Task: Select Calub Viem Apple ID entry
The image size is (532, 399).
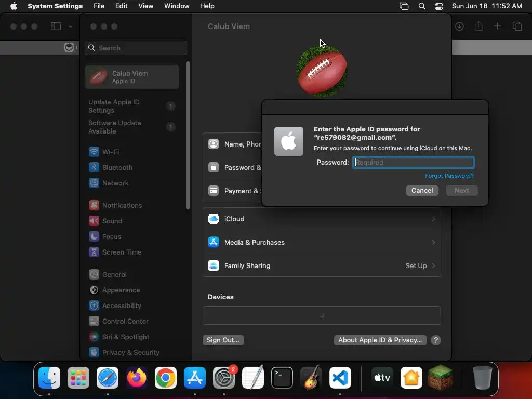Action: click(x=131, y=77)
